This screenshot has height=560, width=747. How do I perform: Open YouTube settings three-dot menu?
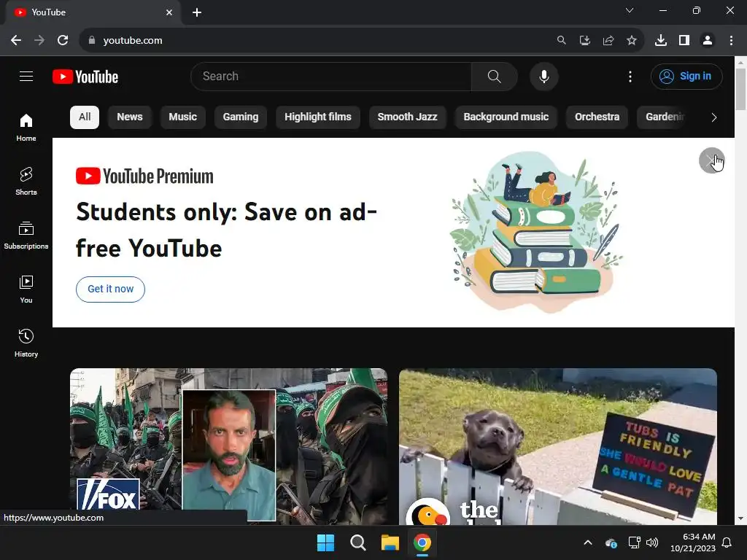tap(630, 77)
